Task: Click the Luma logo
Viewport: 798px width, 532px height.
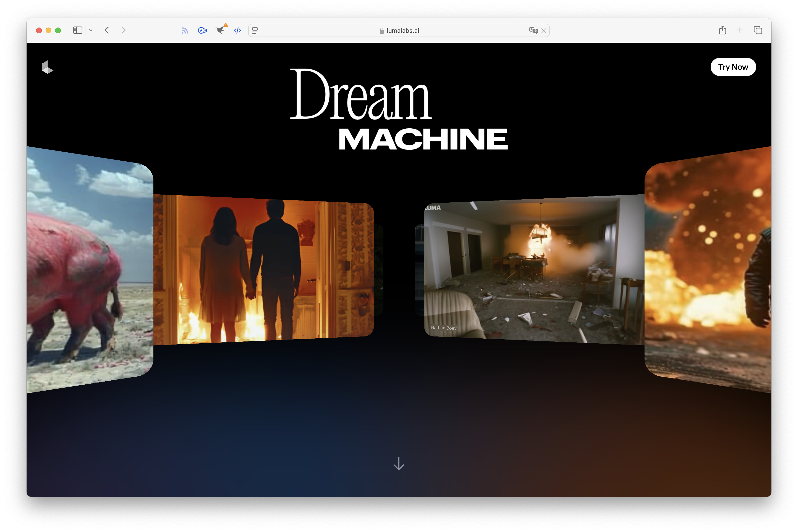Action: 47,67
